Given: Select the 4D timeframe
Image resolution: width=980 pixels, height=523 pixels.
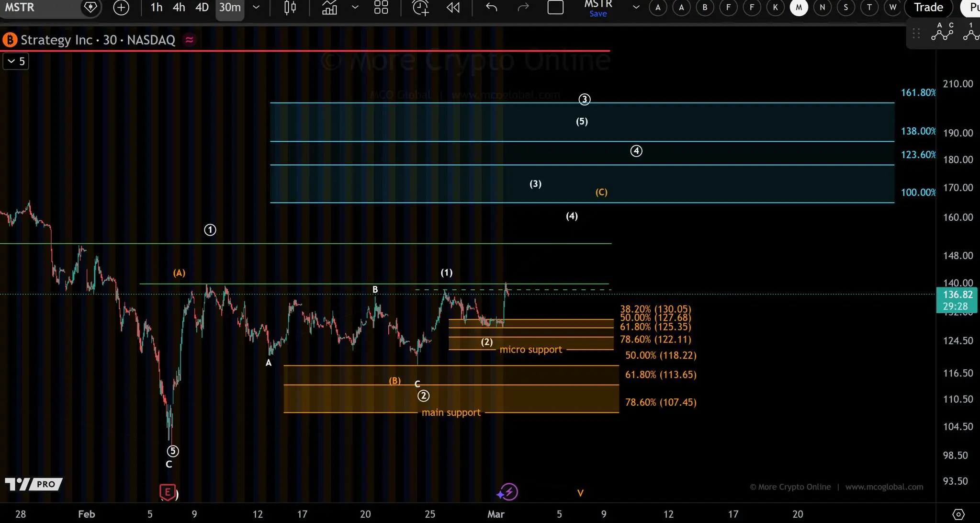Looking at the screenshot, I should pos(202,7).
